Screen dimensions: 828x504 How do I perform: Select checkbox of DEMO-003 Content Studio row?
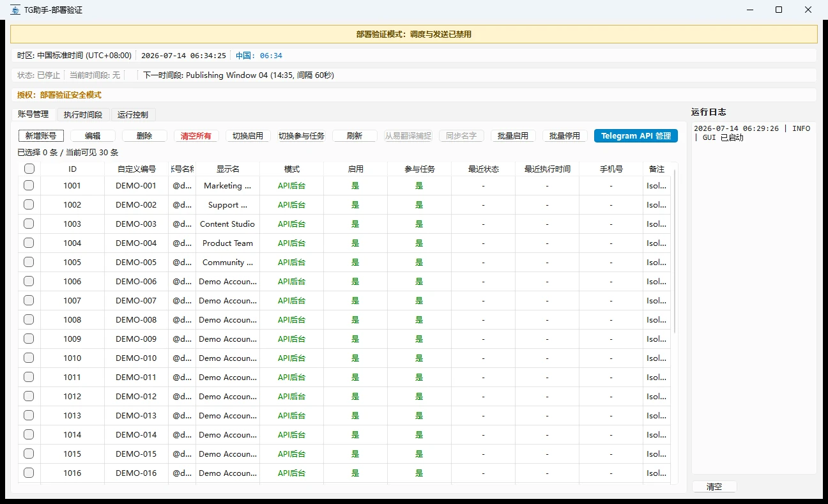pyautogui.click(x=29, y=224)
